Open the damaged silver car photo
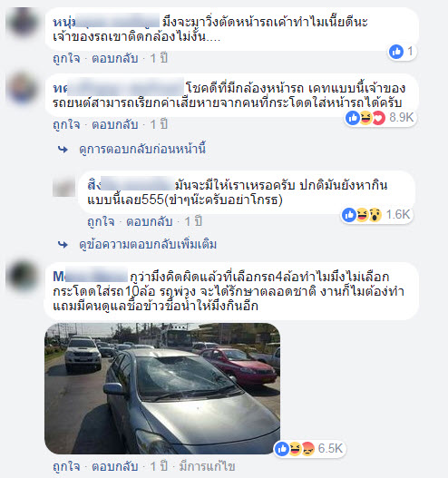 point(162,388)
